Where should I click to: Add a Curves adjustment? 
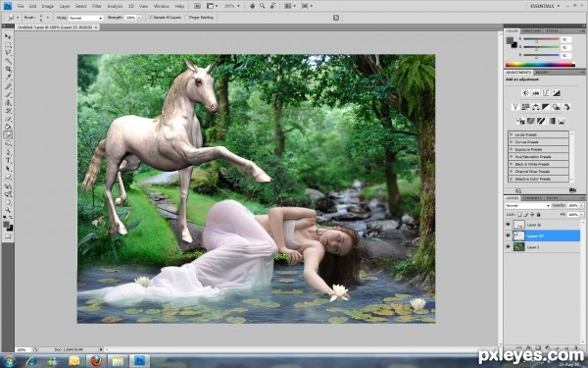(x=546, y=93)
